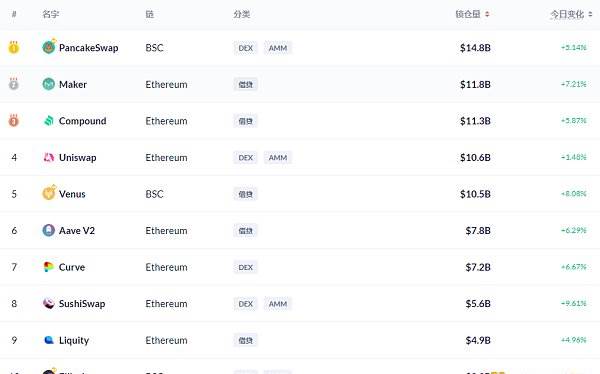
Task: Open the SushiSwap project name link
Action: 82,304
